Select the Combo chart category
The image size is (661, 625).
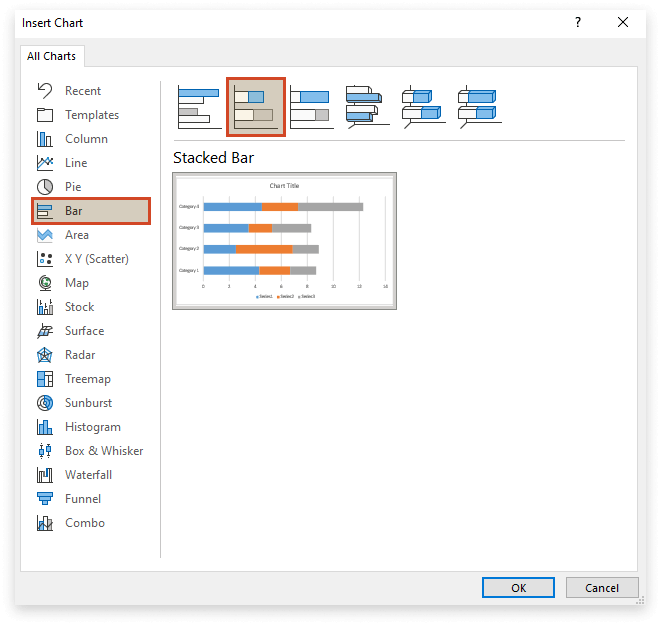point(91,523)
